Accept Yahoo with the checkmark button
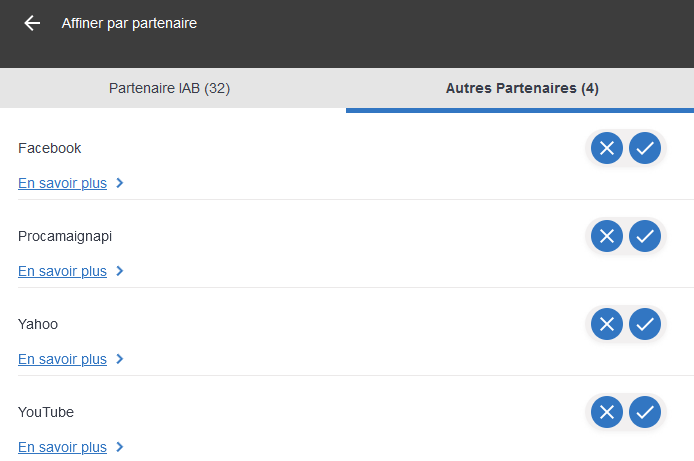Image resolution: width=694 pixels, height=461 pixels. 645,324
